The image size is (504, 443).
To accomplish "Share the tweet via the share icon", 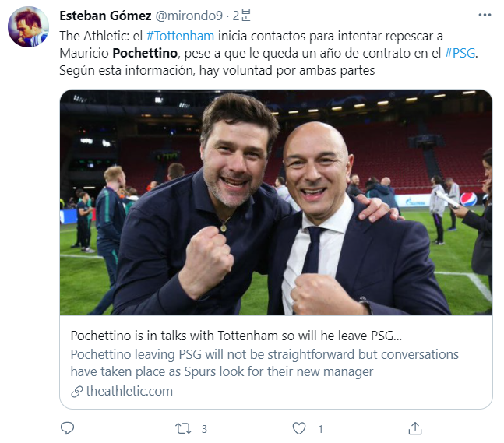I will tap(415, 427).
